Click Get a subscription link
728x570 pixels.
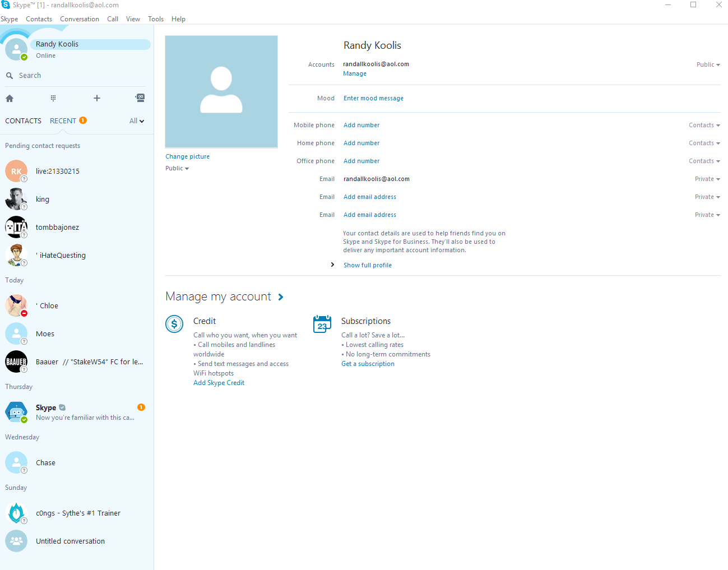[368, 364]
